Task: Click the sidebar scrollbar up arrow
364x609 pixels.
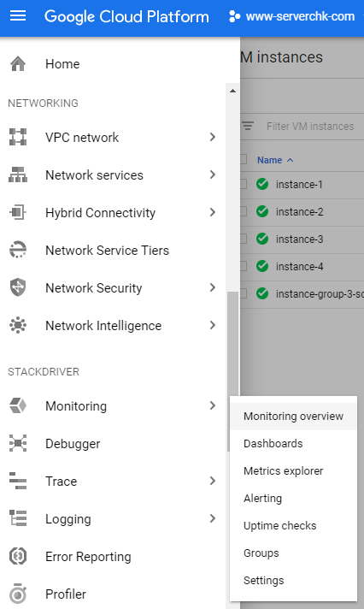Action: click(232, 91)
